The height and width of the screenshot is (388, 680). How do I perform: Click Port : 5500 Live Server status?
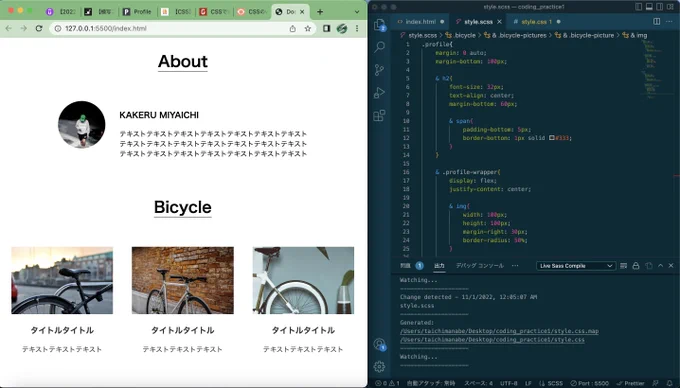tap(589, 383)
